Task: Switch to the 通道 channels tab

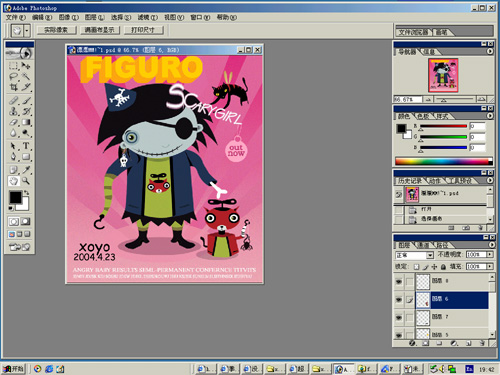Action: click(423, 245)
